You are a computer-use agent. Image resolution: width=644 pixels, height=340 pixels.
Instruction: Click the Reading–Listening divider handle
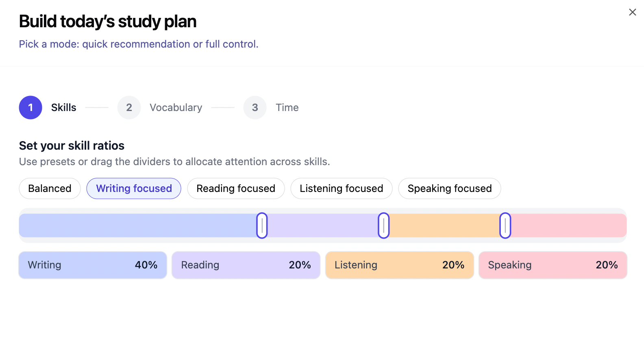tap(383, 225)
